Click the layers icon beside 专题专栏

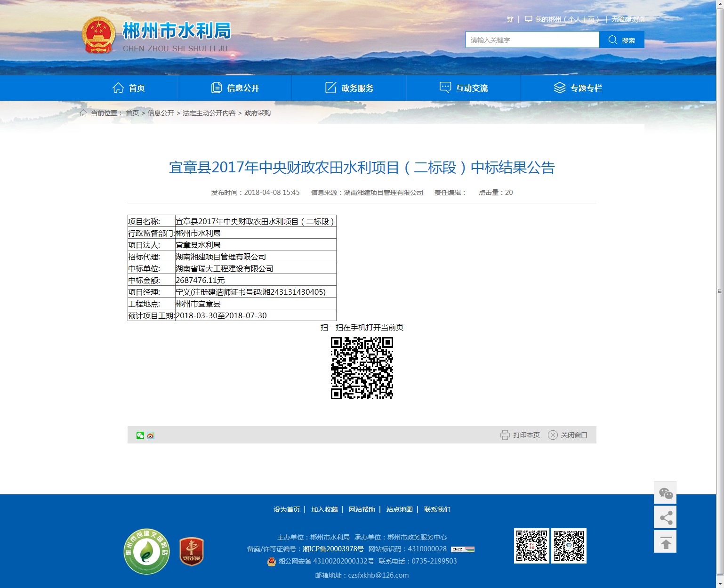point(560,88)
